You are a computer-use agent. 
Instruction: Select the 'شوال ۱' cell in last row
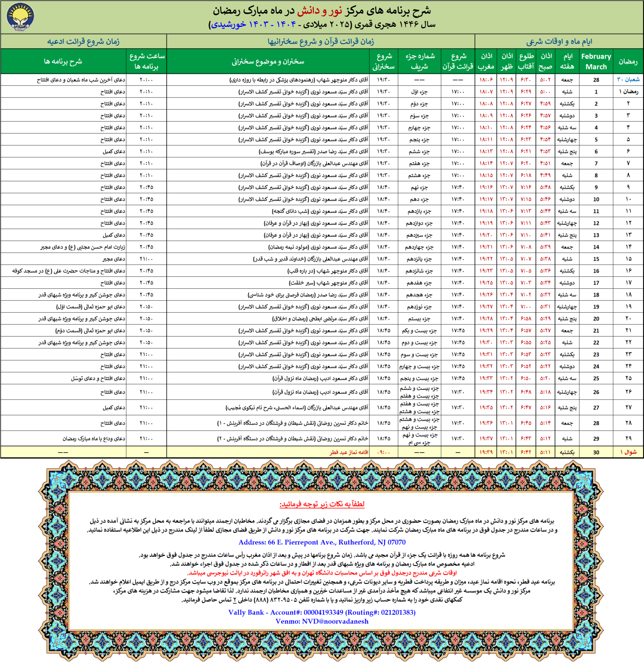point(628,452)
